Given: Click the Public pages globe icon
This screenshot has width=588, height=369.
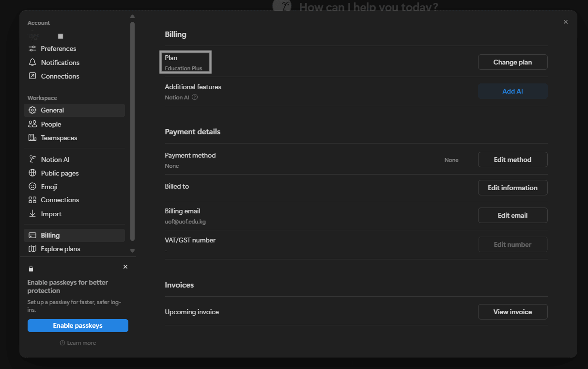Looking at the screenshot, I should point(32,173).
